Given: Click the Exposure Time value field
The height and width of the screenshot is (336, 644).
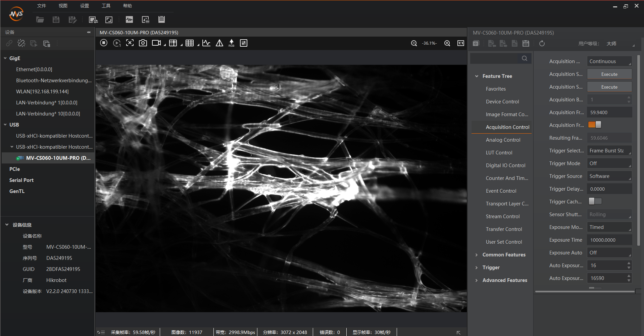Looking at the screenshot, I should pos(609,240).
